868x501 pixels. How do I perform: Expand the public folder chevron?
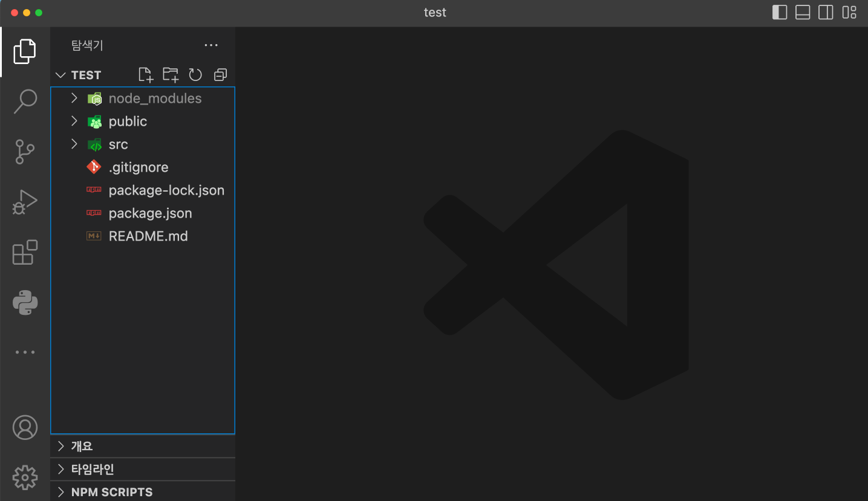point(74,121)
